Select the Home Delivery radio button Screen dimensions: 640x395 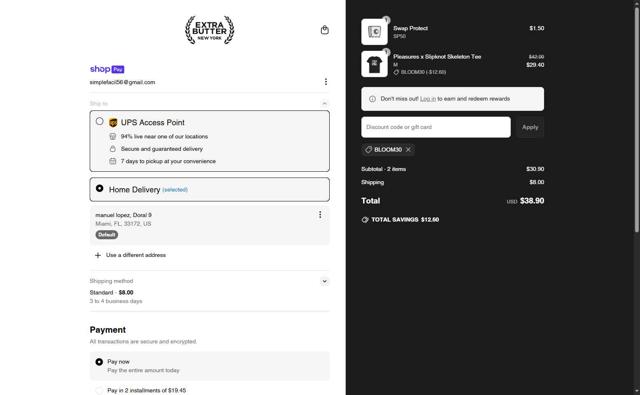click(x=99, y=189)
